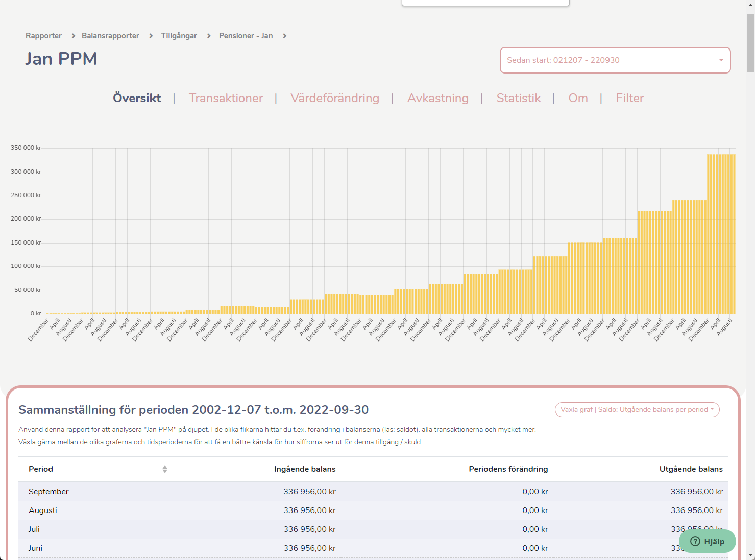Click September's ingående balans 336 956,00 kr

(309, 492)
